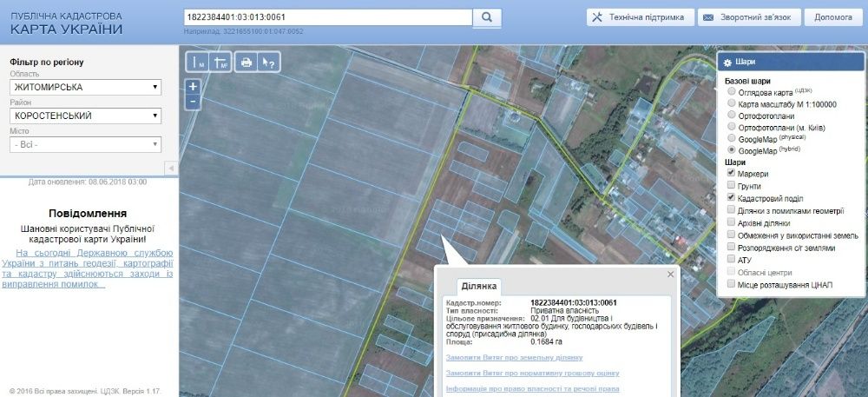Open Технічна підтримка

(x=640, y=17)
